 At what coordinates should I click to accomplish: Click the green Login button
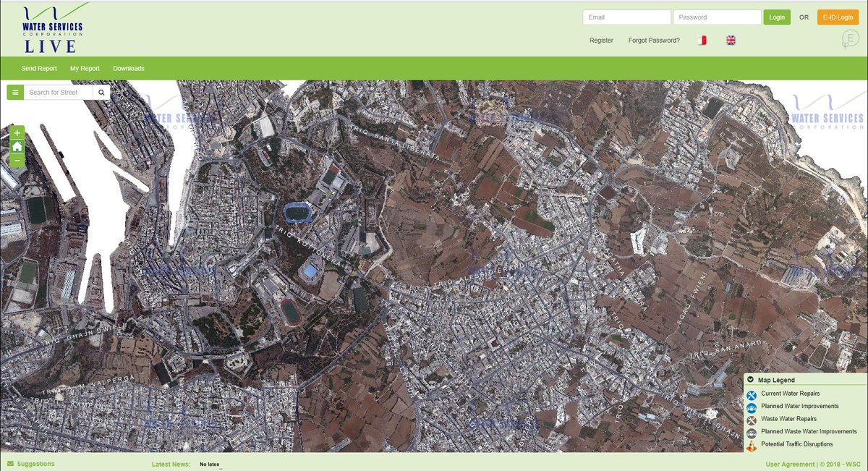[777, 17]
